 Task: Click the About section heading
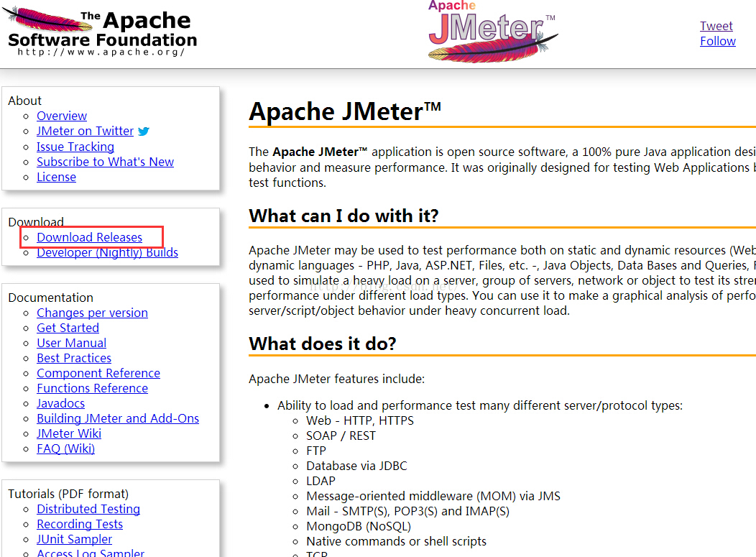(x=24, y=101)
